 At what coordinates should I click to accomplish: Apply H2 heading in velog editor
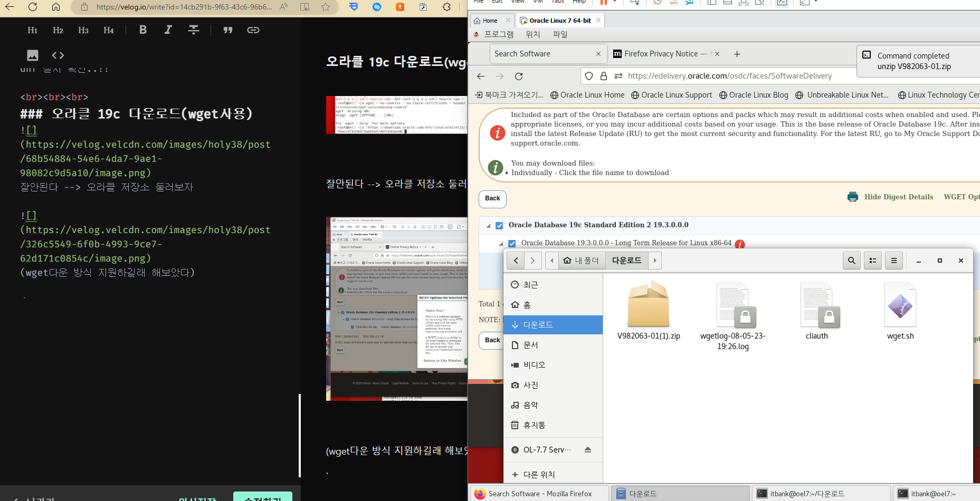pyautogui.click(x=58, y=30)
